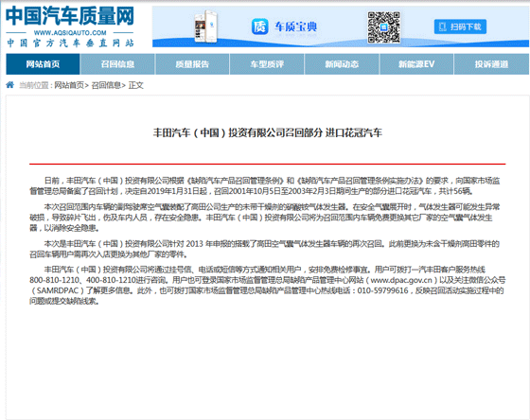Click the QR code in the banner
The height and width of the screenshot is (420, 530).
pos(383,27)
